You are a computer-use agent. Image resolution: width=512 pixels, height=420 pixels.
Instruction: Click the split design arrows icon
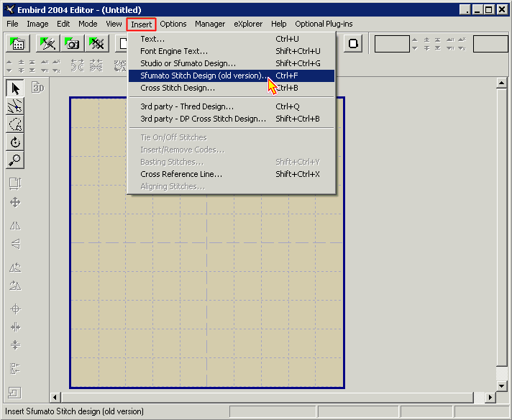pyautogui.click(x=78, y=65)
